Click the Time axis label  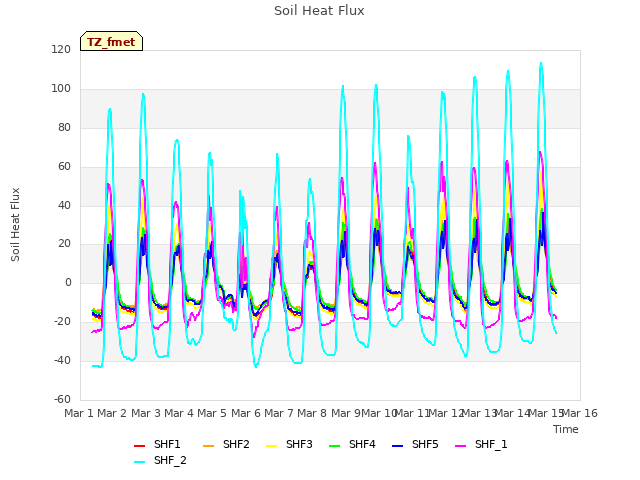click(x=566, y=429)
